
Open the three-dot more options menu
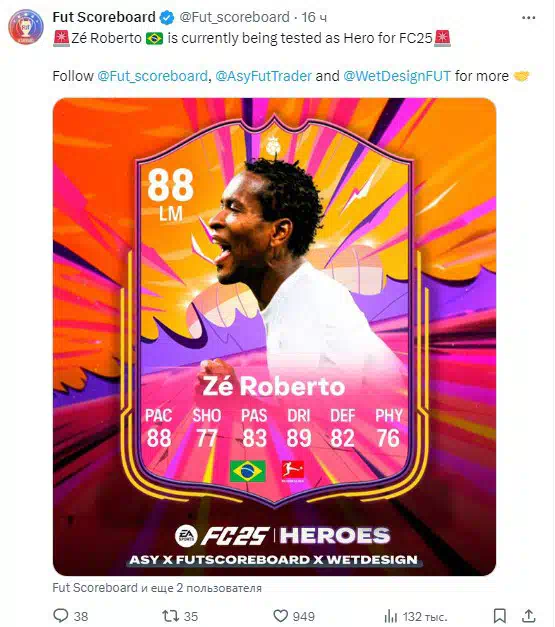point(529,18)
